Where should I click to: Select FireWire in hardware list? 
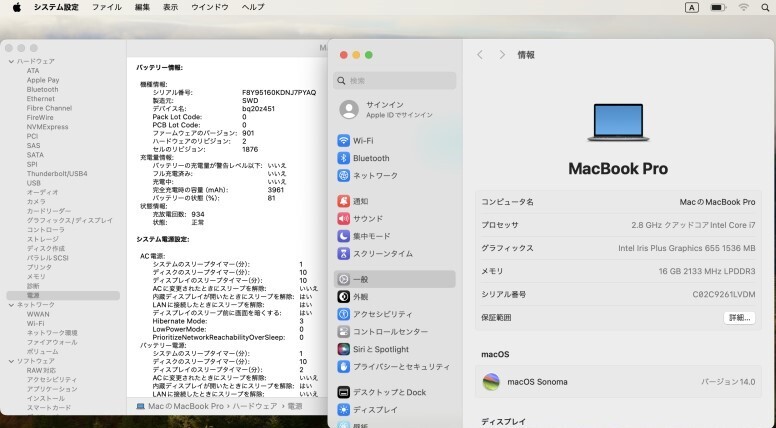tap(40, 118)
